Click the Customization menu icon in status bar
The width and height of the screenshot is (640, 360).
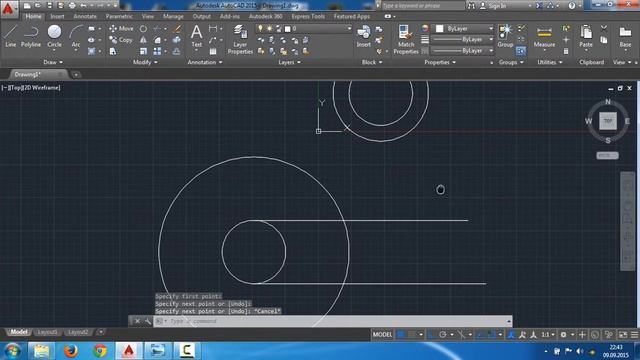[634, 335]
